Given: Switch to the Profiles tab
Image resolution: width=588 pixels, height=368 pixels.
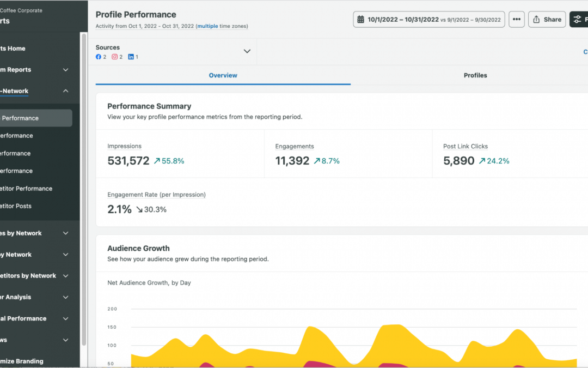Looking at the screenshot, I should pyautogui.click(x=475, y=75).
